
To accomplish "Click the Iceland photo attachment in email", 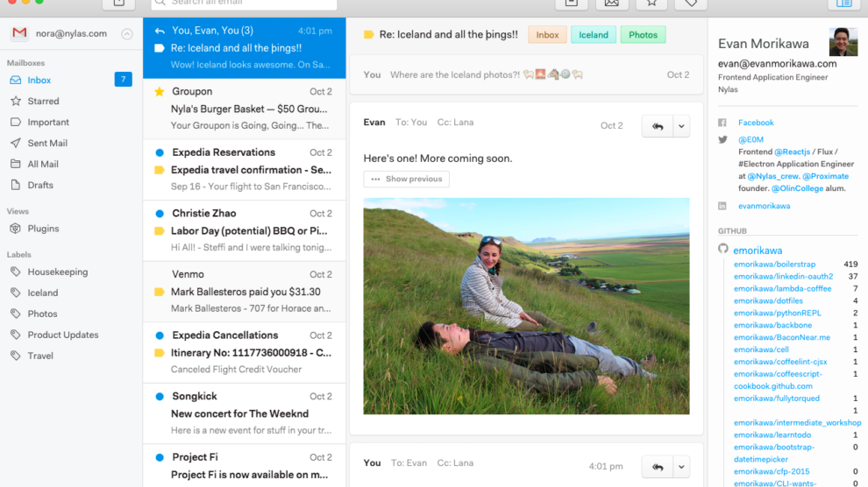I will (526, 306).
